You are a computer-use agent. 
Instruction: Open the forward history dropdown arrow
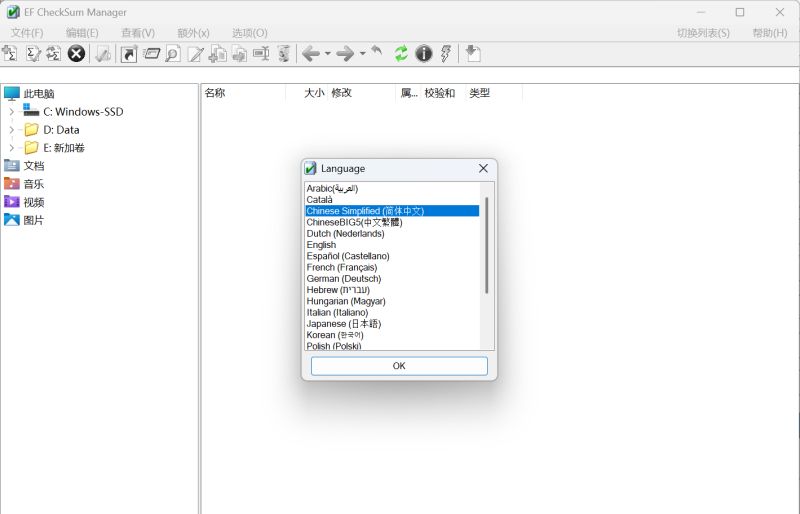[x=362, y=53]
